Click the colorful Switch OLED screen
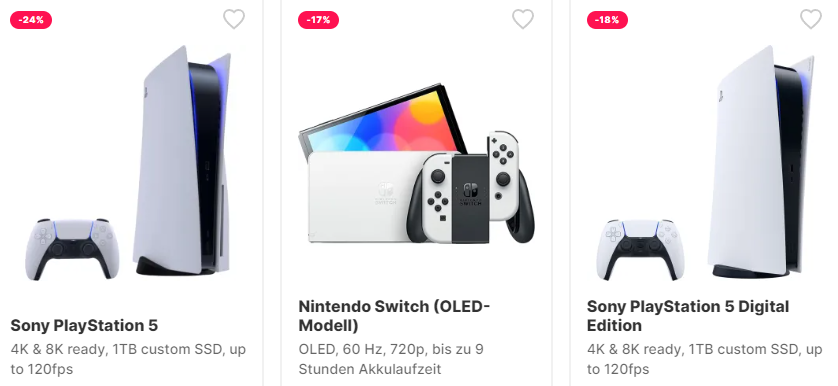838x386 pixels. tap(382, 123)
